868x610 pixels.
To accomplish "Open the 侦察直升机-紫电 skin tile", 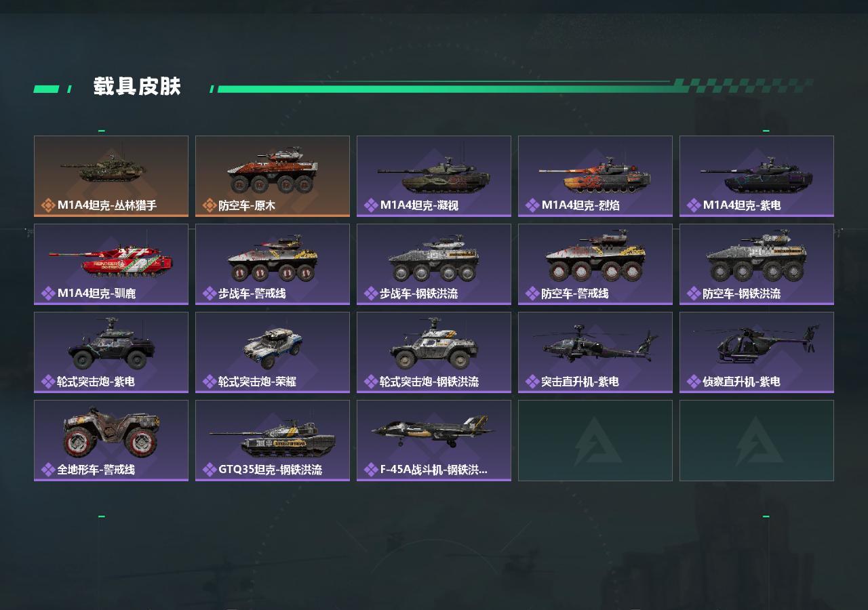I will tap(757, 352).
